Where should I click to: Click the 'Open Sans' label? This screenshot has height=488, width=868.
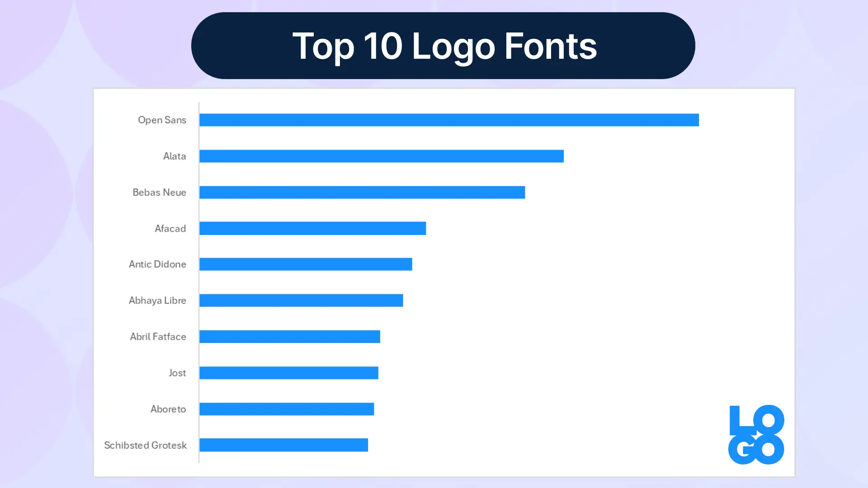pos(162,120)
